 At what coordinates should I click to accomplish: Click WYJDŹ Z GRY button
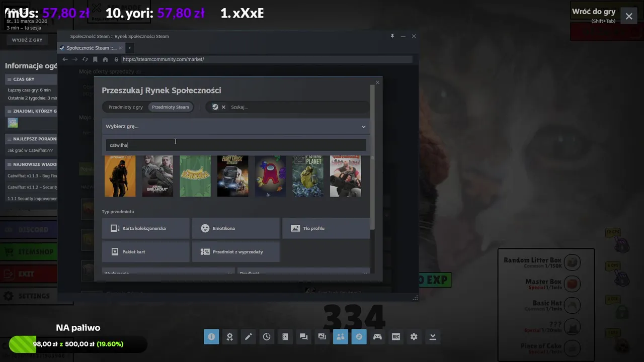click(x=27, y=40)
